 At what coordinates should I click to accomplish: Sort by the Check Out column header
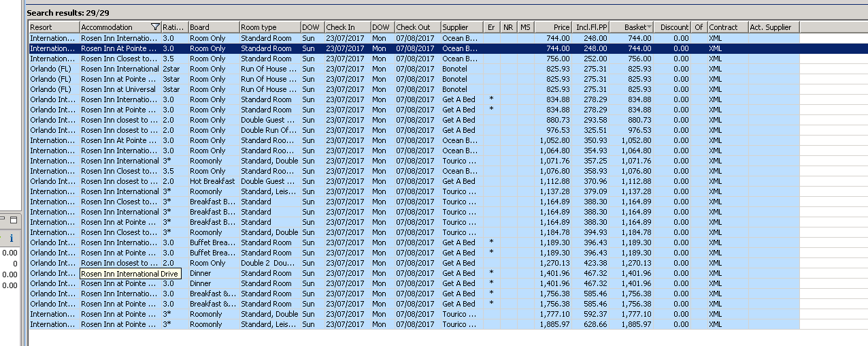(418, 27)
